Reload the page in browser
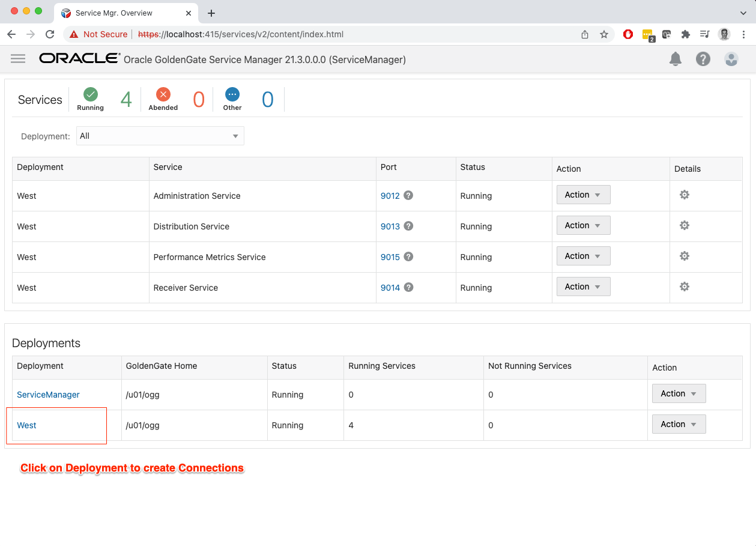The image size is (756, 546). click(50, 34)
